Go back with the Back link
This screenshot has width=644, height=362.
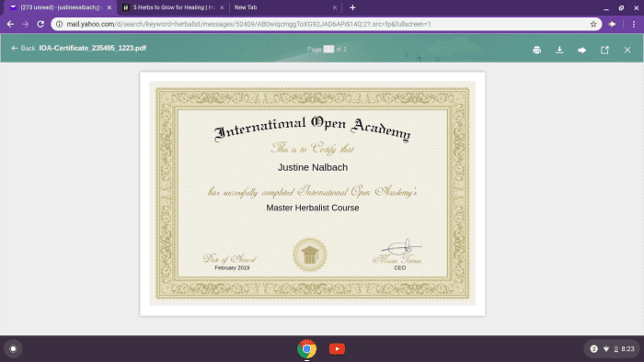(23, 49)
